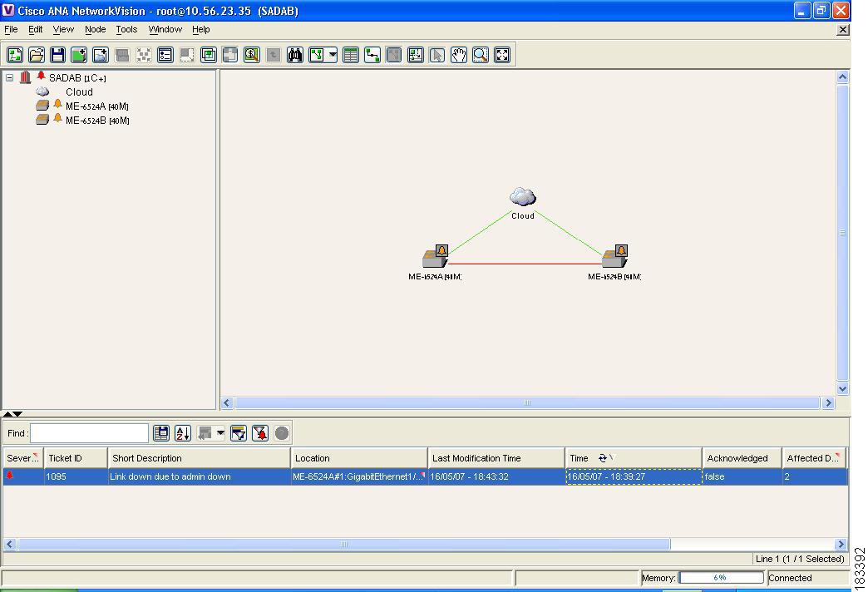Viewport: 868px width, 592px height.
Task: Sort tickets by Location column header
Action: point(359,458)
